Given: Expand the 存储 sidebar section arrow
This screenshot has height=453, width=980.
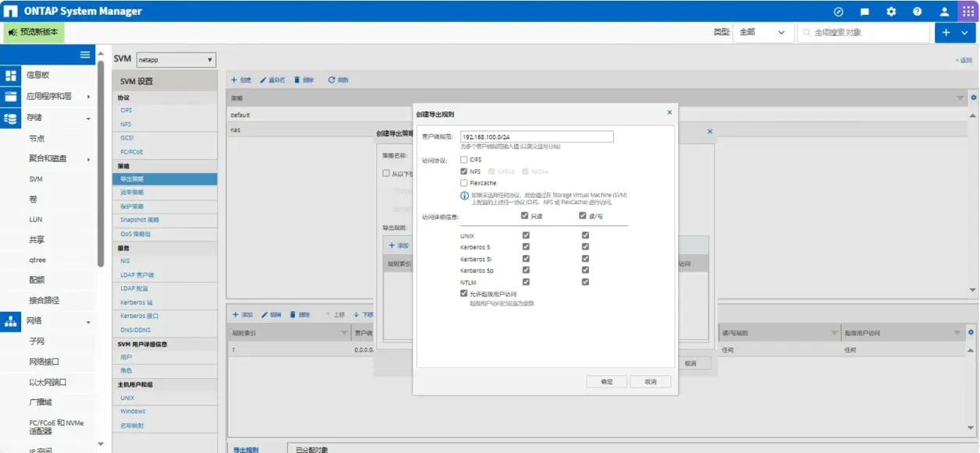Looking at the screenshot, I should (88, 119).
